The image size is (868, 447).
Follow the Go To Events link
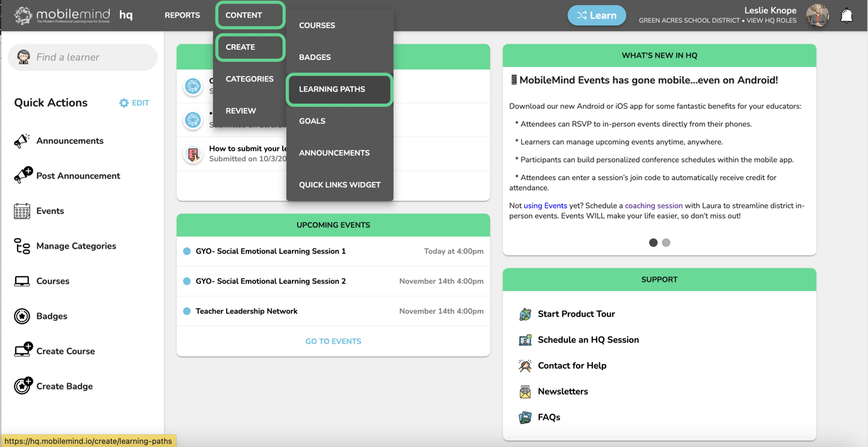[x=333, y=342]
